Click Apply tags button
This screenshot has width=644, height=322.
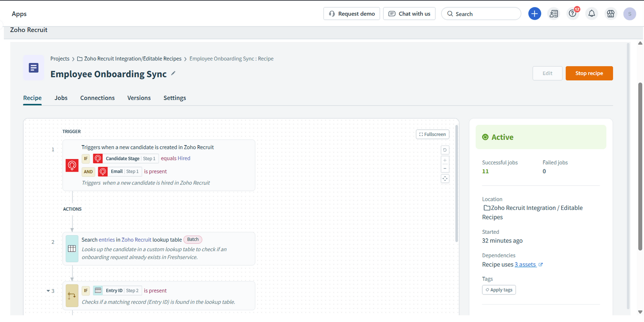tap(499, 290)
